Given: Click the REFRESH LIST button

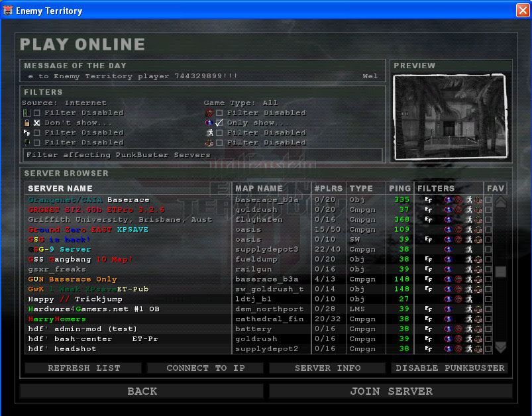Looking at the screenshot, I should (83, 368).
